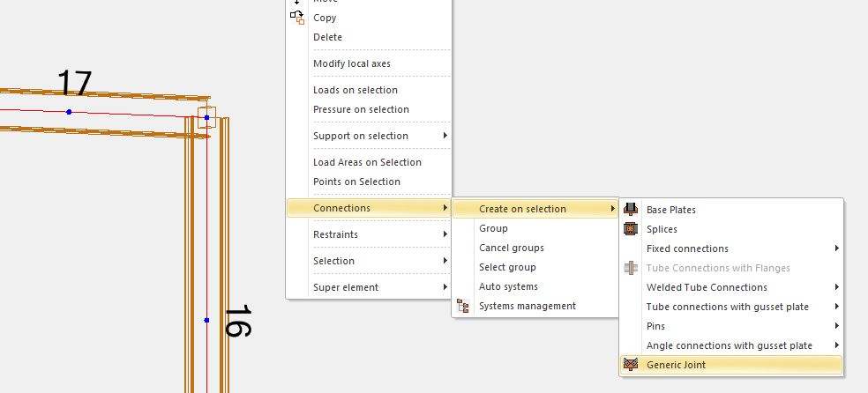Image resolution: width=868 pixels, height=393 pixels.
Task: Select Loads on selection
Action: 355,90
